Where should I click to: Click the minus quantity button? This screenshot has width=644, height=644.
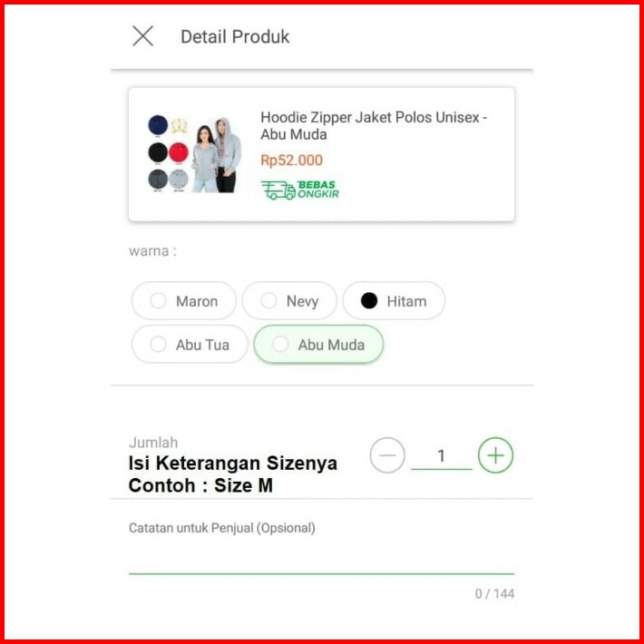click(387, 455)
